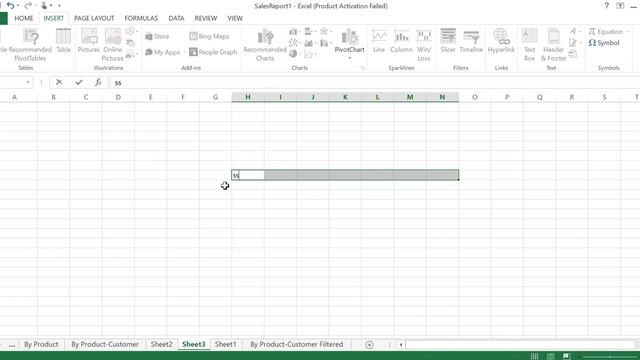This screenshot has height=360, width=640.
Task: Open the DATA tab
Action: click(x=176, y=18)
